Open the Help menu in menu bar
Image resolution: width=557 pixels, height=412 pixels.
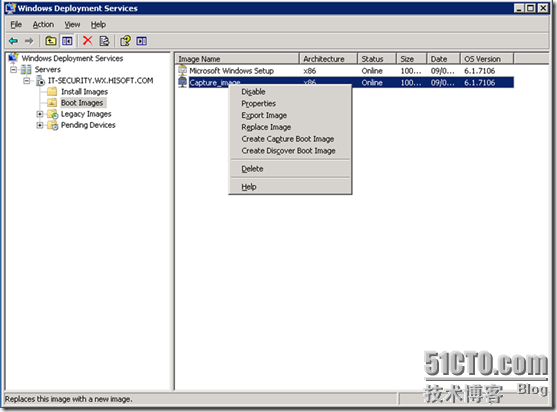98,25
